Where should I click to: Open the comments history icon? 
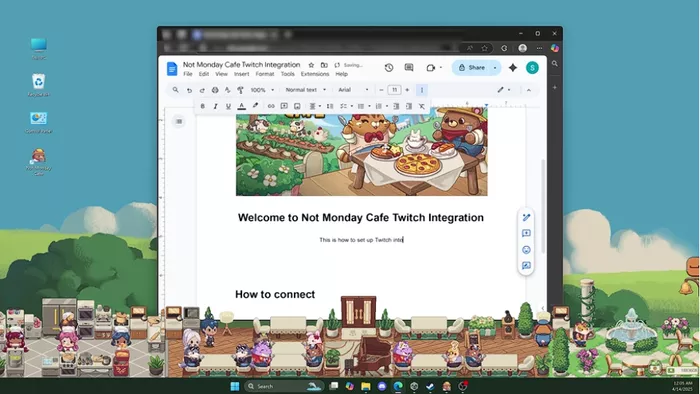(408, 68)
